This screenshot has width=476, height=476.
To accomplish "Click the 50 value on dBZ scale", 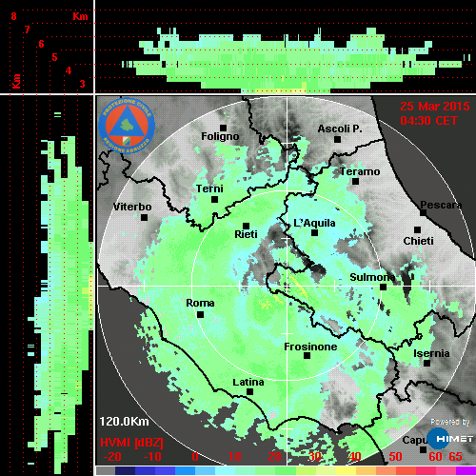I will point(395,457).
